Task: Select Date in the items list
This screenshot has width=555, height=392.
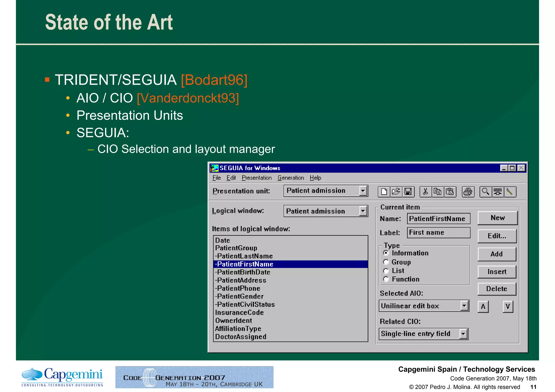Action: pyautogui.click(x=291, y=240)
